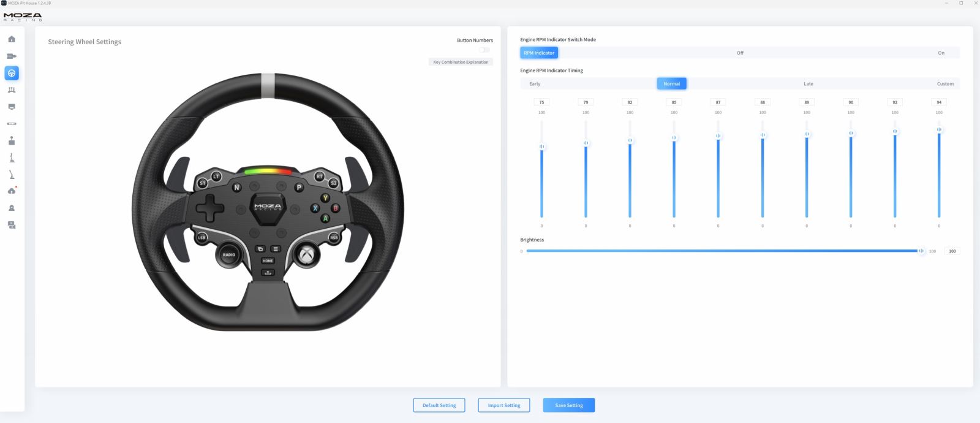Click the RPM value field showing 82

630,102
